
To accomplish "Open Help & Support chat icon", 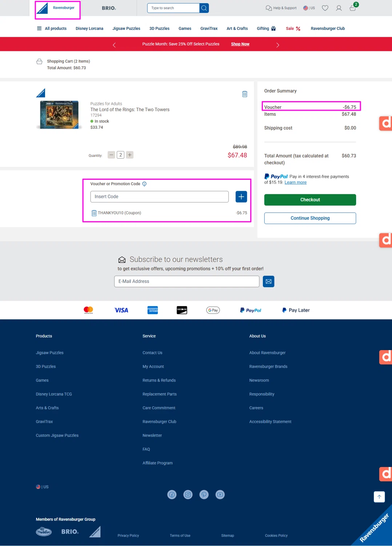I will (269, 8).
